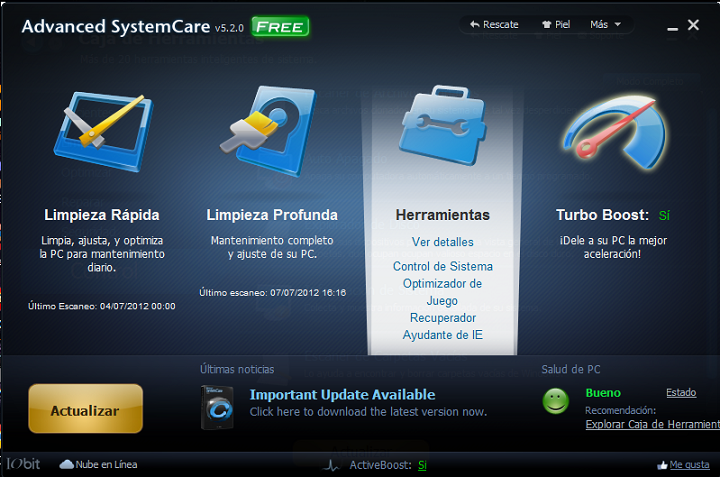Expand the Más dropdown menu
This screenshot has width=720, height=477.
(605, 24)
